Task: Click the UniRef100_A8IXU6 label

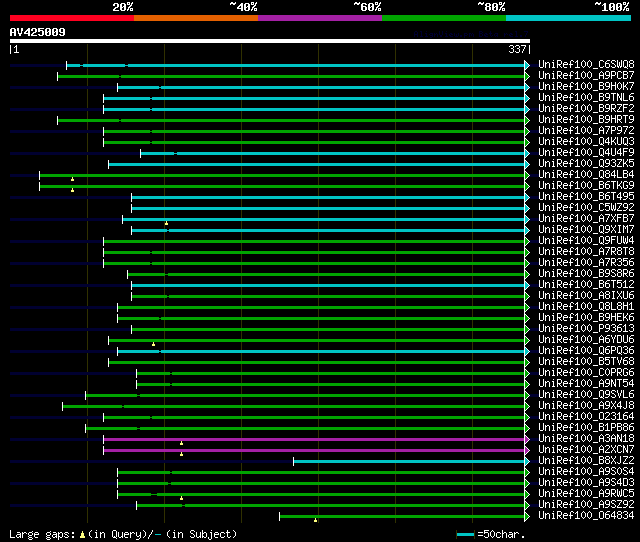Action: point(586,296)
